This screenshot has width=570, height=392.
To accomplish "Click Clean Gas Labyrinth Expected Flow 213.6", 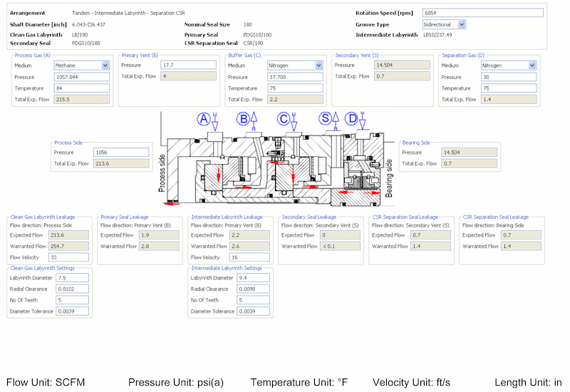I will 68,235.
